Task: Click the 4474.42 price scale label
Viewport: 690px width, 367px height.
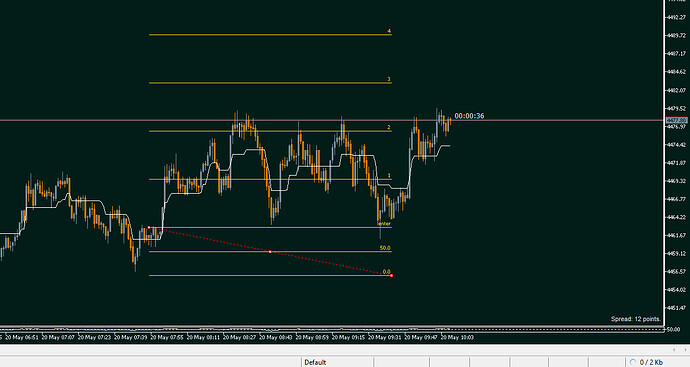Action: [677, 145]
